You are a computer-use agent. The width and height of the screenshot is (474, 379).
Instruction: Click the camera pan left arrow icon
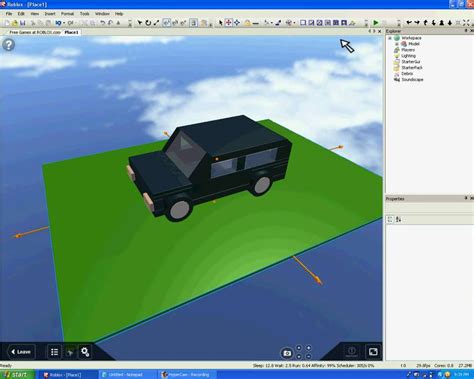[x=409, y=23]
